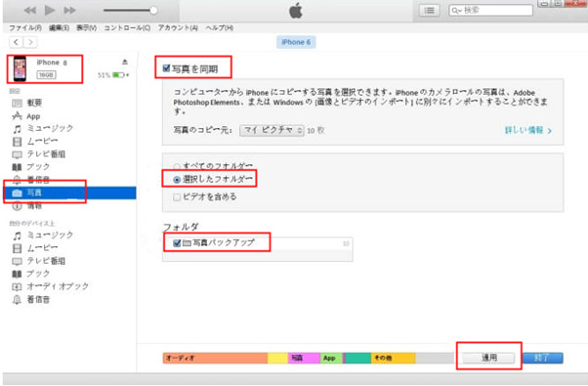Eject the iPhone device
The height and width of the screenshot is (386, 588).
coord(125,62)
